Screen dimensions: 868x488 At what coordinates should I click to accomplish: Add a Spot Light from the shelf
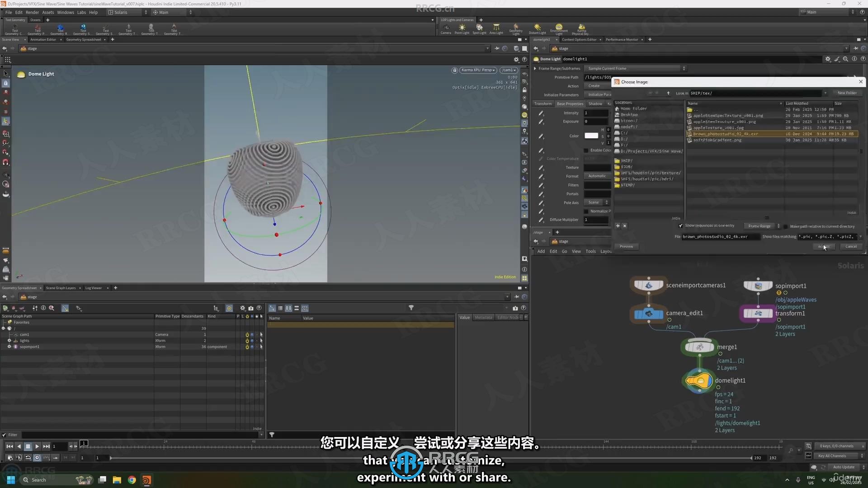point(479,29)
